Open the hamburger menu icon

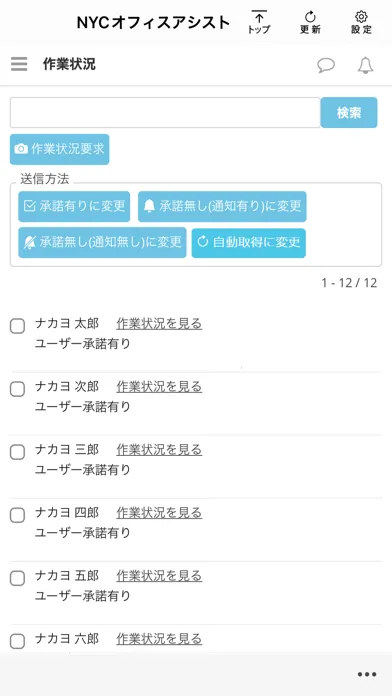pyautogui.click(x=19, y=64)
